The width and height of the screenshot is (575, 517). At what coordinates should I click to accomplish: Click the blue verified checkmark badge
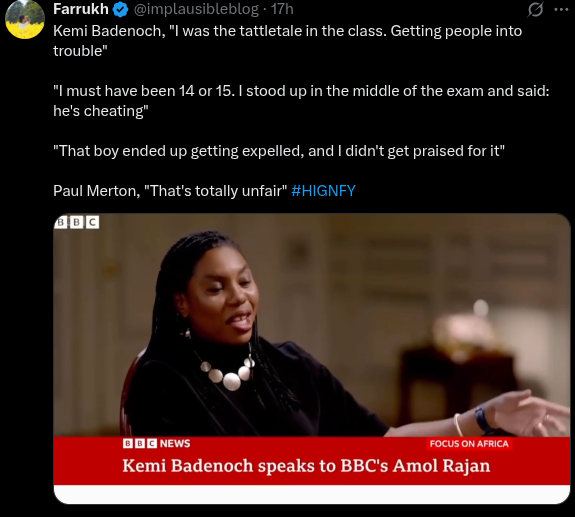[120, 10]
